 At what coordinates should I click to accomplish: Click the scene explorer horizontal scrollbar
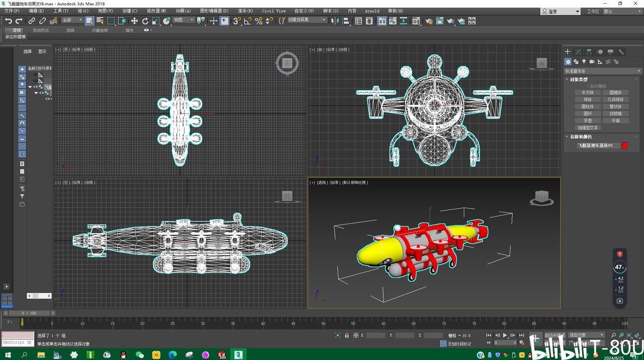[39, 296]
